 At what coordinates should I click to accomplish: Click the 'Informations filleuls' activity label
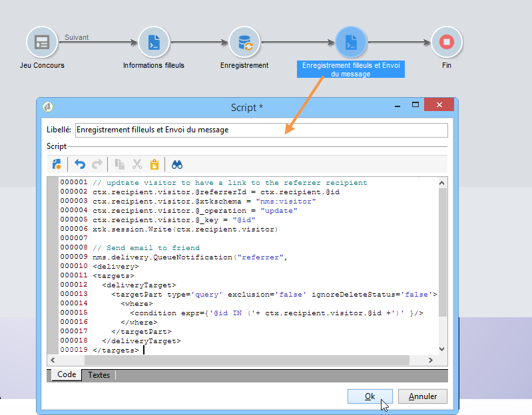tap(154, 65)
